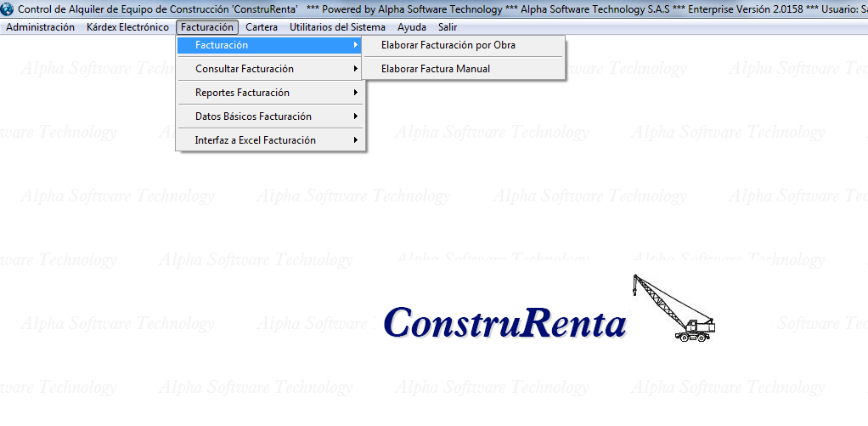The height and width of the screenshot is (426, 868).
Task: Open the Kárdex Electrónico menu
Action: 127,27
